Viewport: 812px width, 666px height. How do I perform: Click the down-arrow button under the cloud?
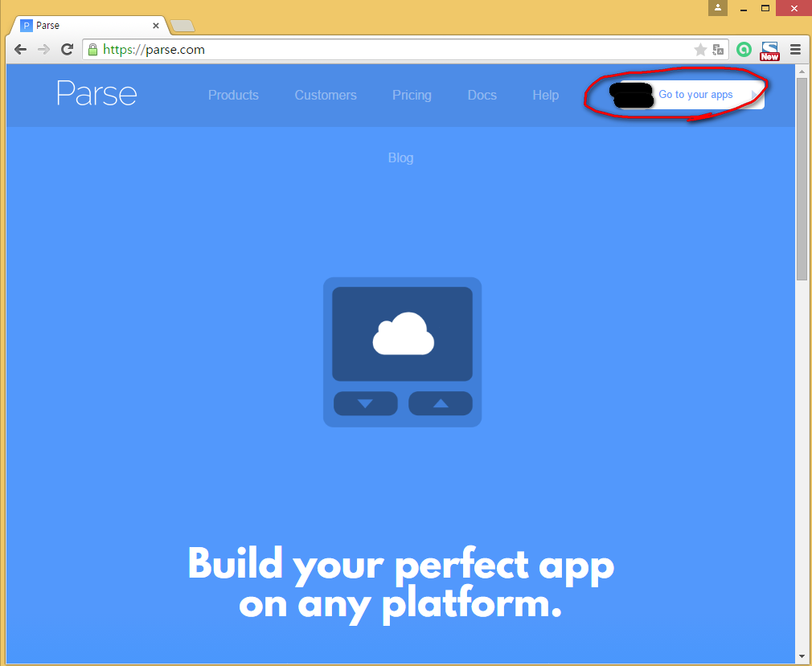tap(366, 403)
